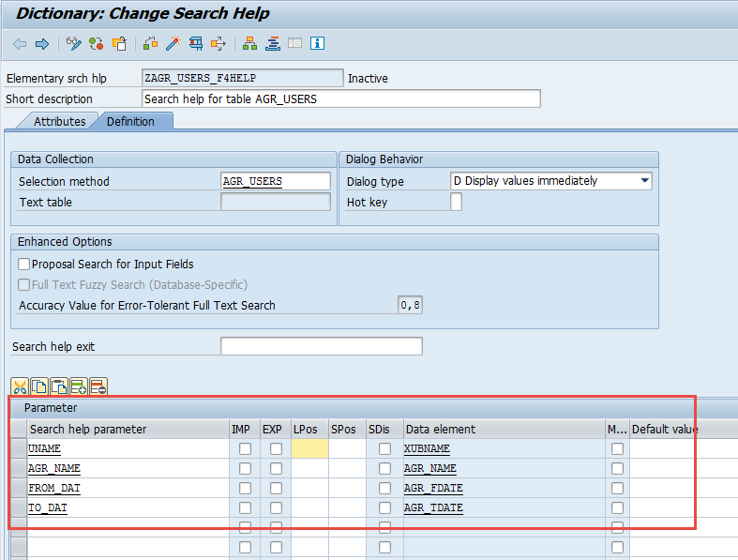Viewport: 738px width, 560px height.
Task: Click the Paste clipboard icon above Parameter table
Action: pos(59,387)
